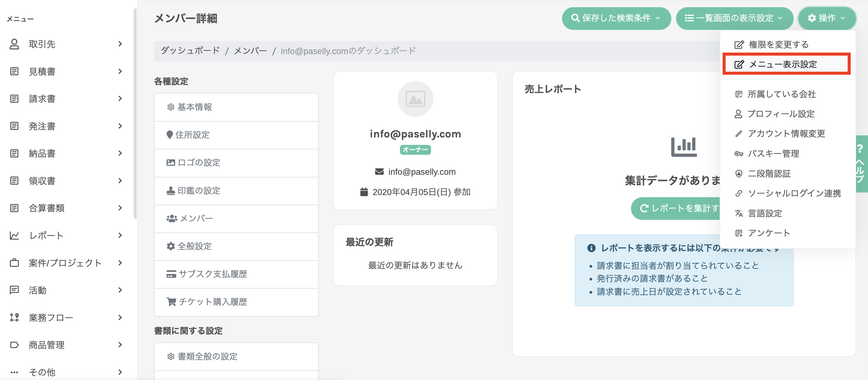Open ソーシャルログイン連携 menu entry
The width and height of the screenshot is (868, 380).
(x=787, y=194)
